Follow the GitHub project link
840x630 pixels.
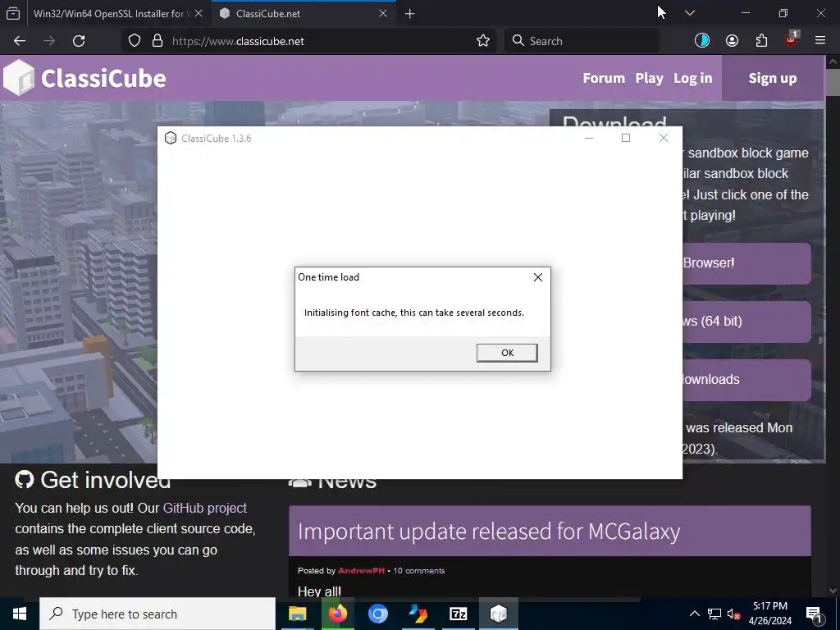(x=204, y=508)
